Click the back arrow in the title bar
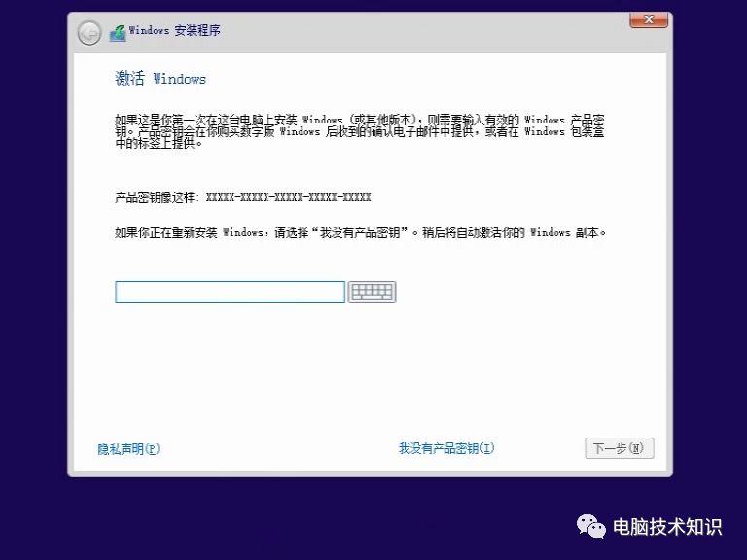747x560 pixels. 89,33
